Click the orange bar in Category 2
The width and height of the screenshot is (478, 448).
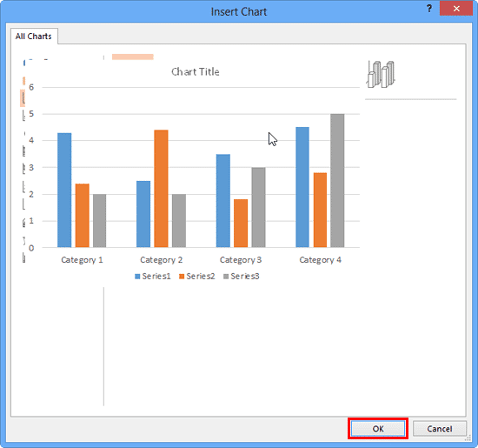(x=161, y=189)
